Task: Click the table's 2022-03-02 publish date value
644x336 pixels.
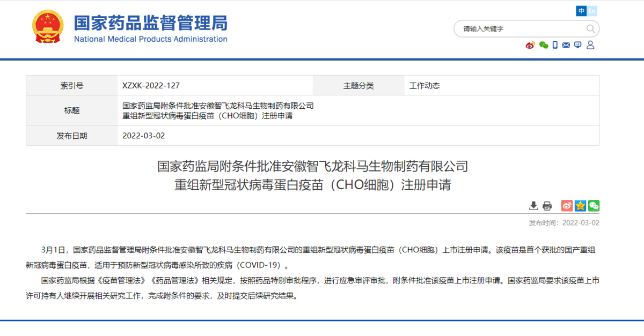Action: (144, 136)
